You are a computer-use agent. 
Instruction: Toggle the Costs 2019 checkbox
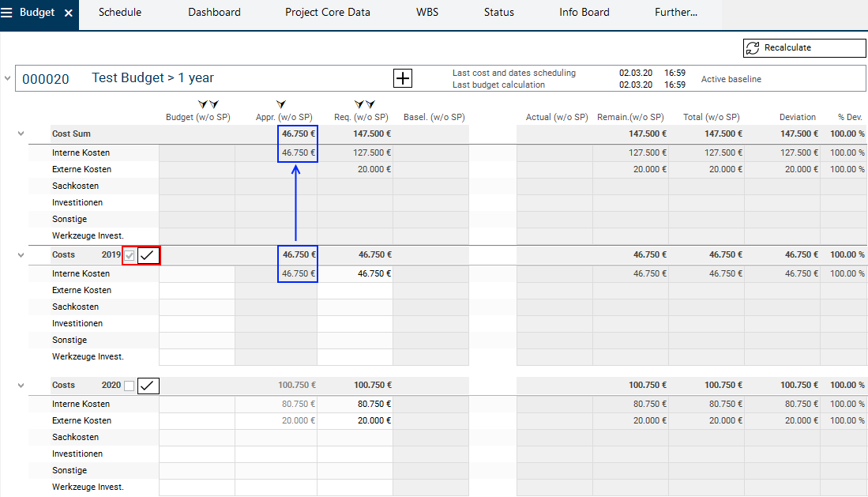(130, 255)
